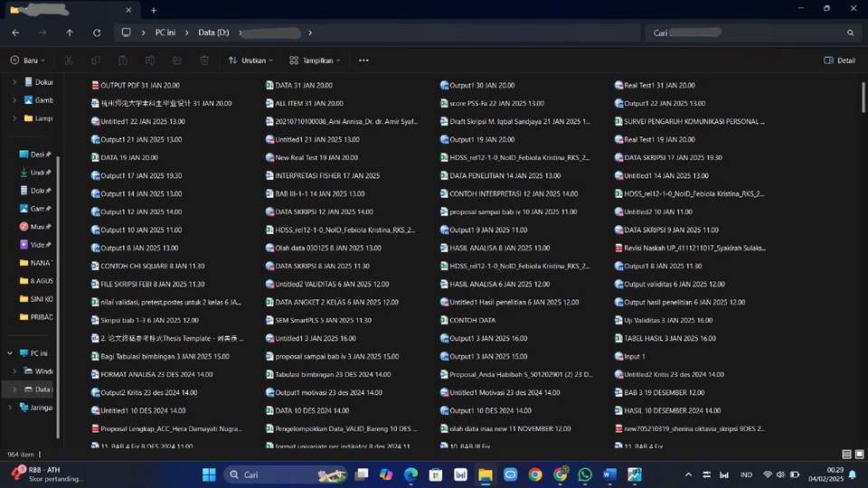868x488 pixels.
Task: Select file FORMAT ANALISA 23 DES 2024 14.00
Action: coord(152,374)
